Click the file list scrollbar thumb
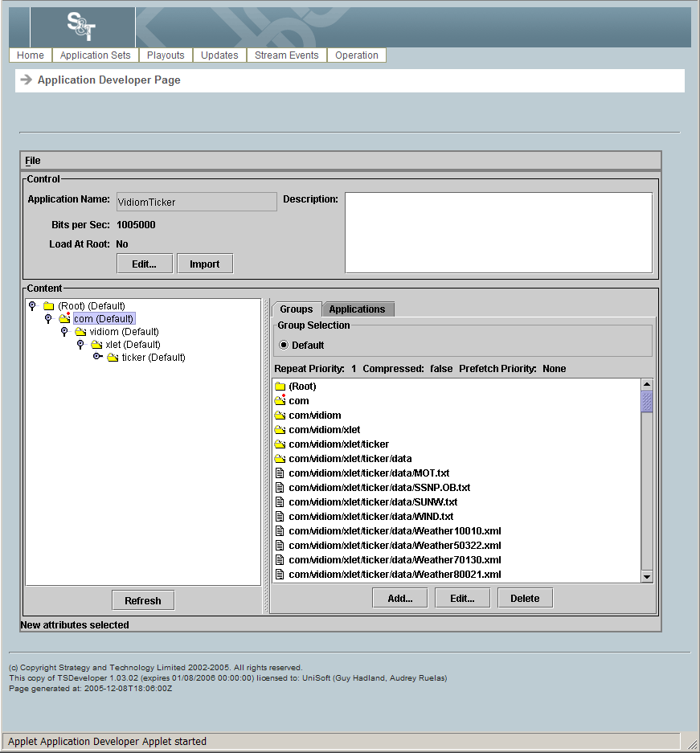700x753 pixels. (x=647, y=402)
